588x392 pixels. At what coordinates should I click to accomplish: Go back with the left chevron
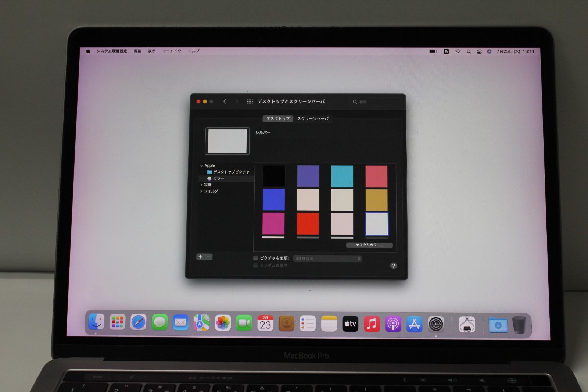[x=225, y=101]
